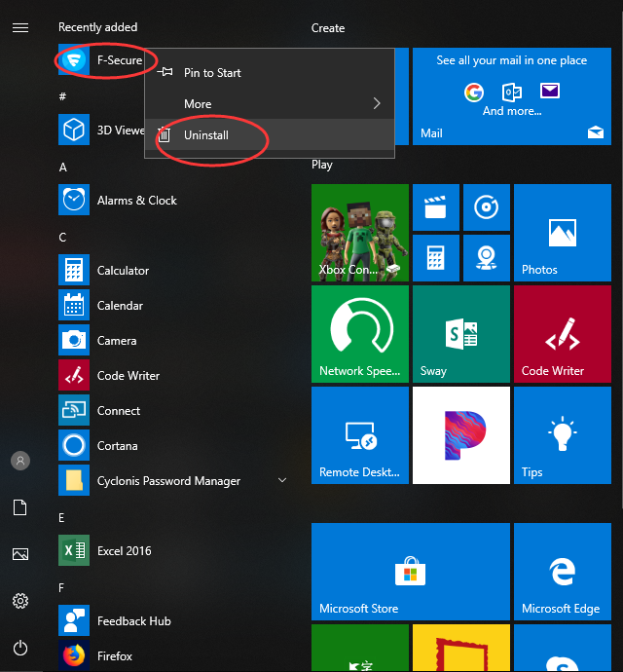This screenshot has width=623, height=672.
Task: Open the Movies & TV small tile
Action: coord(436,207)
